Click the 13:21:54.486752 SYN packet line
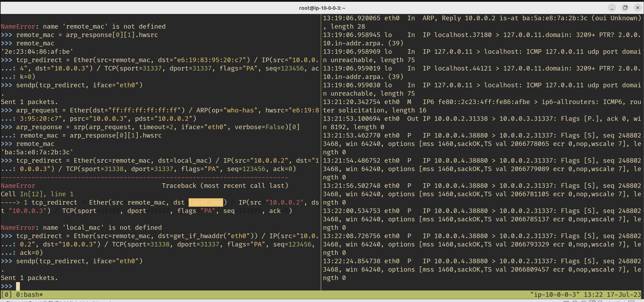 click(482, 169)
